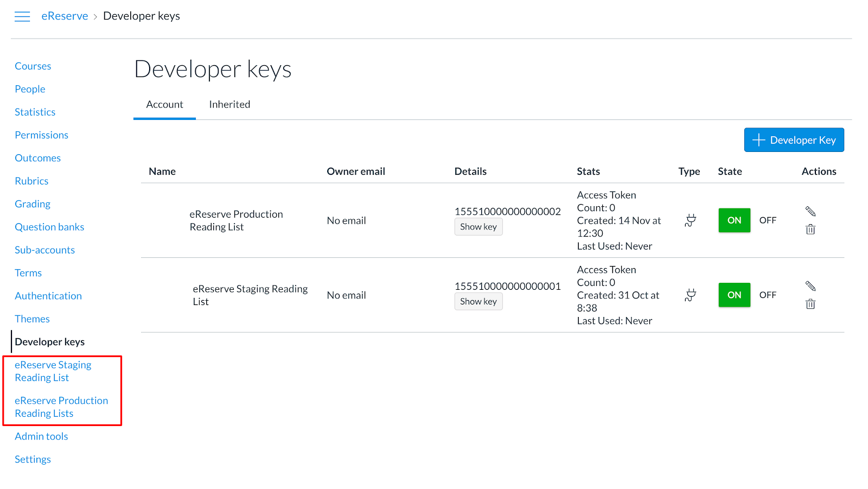Switch eReserve Staging key state to OFF
The width and height of the screenshot is (868, 489).
(768, 295)
